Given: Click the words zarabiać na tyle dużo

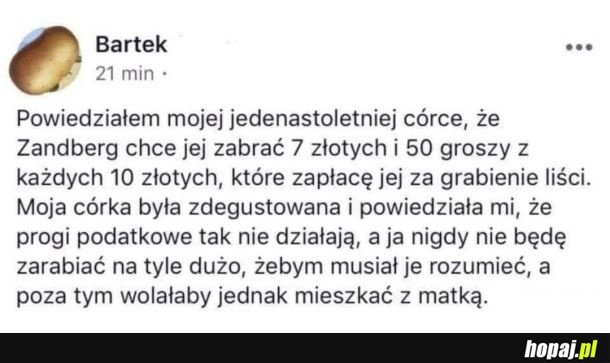Looking at the screenshot, I should point(132,267).
